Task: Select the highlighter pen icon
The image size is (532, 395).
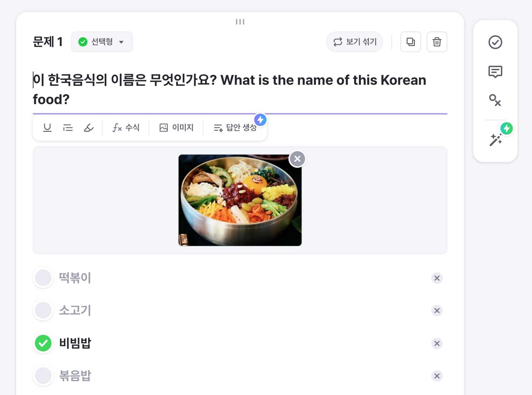Action: pos(89,128)
